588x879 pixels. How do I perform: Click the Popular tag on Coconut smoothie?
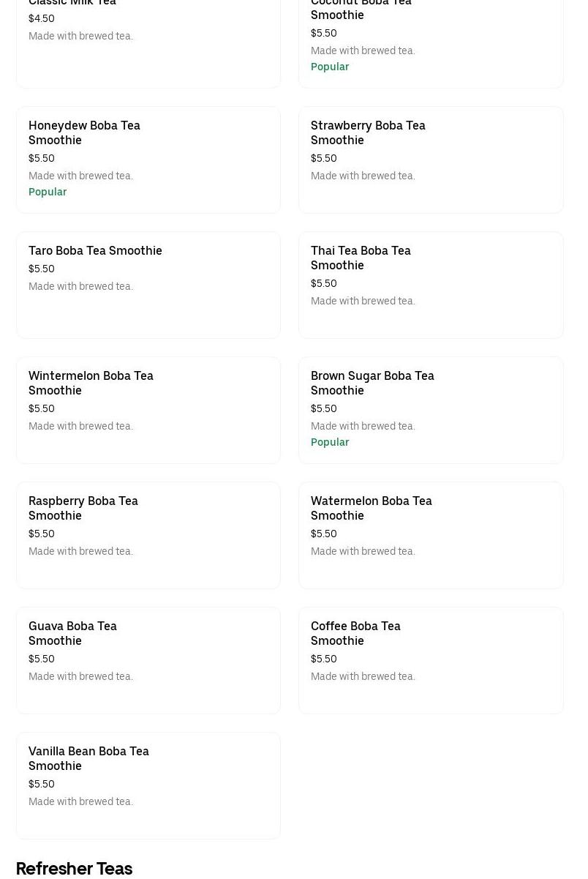[330, 67]
